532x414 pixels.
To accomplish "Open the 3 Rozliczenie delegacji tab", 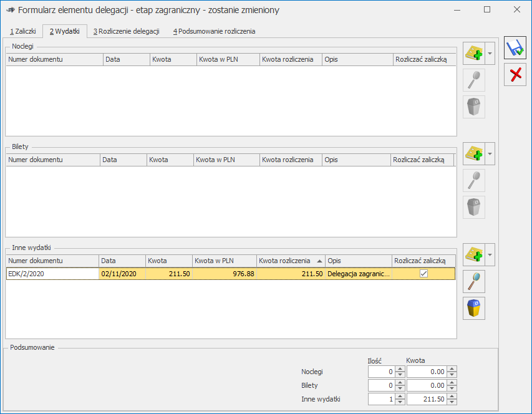I will click(126, 31).
